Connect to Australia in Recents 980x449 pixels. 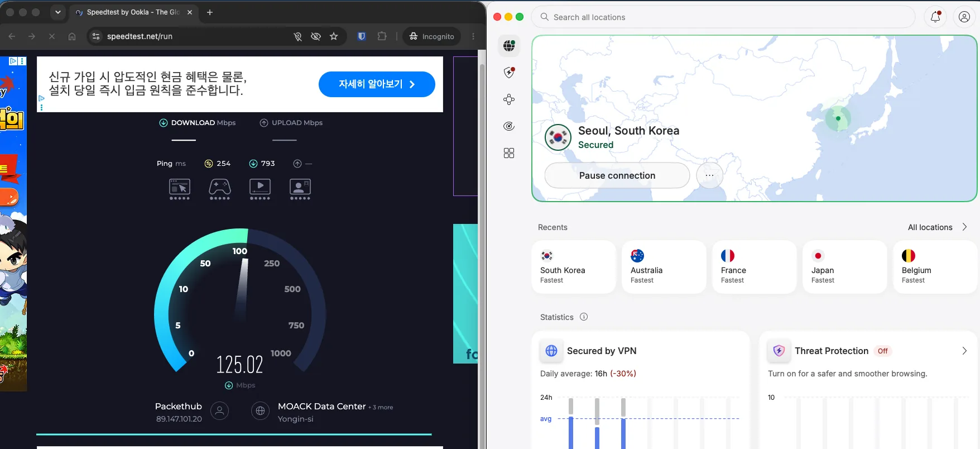click(x=664, y=267)
